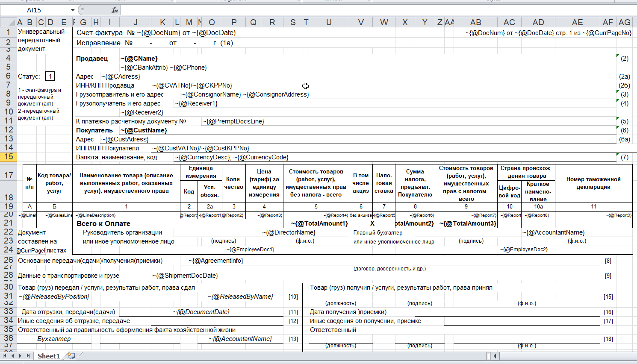Click the ~{@EmployeeDoc1} cell
The image size is (637, 364).
250,250
